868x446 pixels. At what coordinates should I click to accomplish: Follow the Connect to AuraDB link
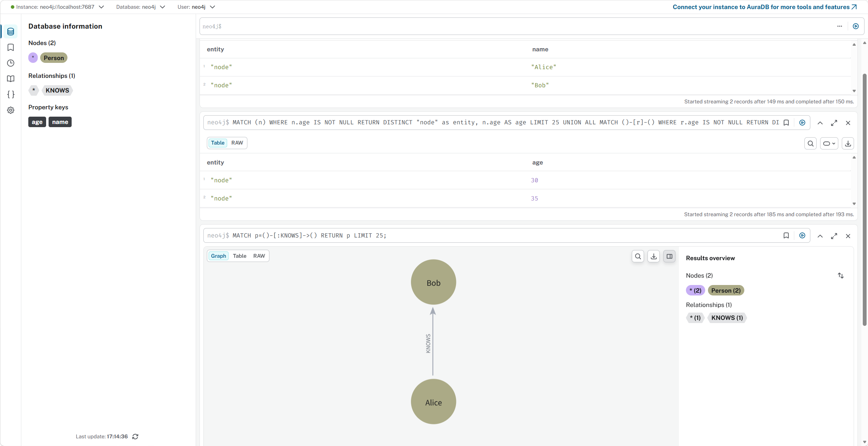click(764, 7)
